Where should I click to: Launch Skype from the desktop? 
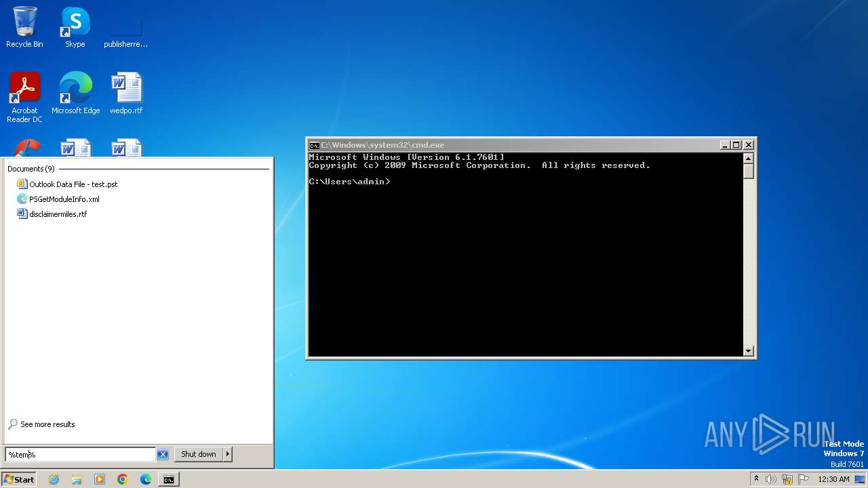tap(75, 27)
